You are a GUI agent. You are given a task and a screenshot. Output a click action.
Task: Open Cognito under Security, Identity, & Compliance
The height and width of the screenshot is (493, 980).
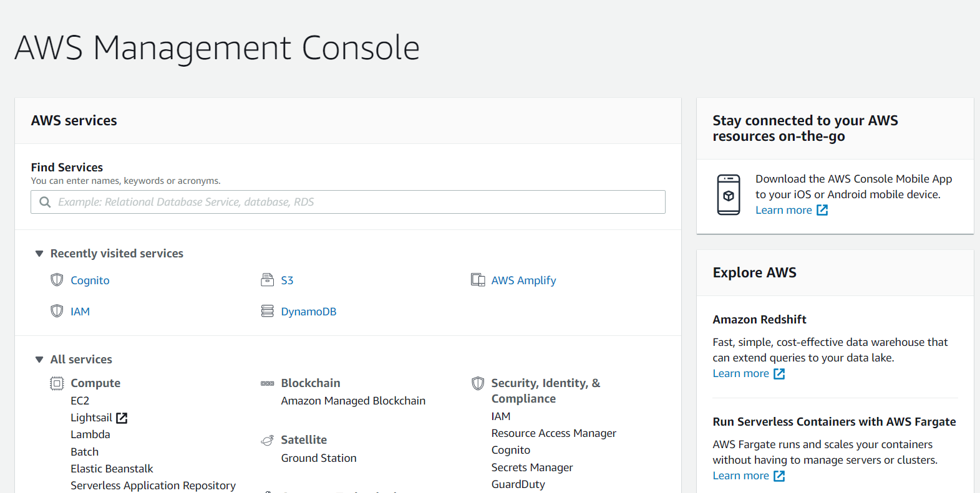pyautogui.click(x=510, y=450)
